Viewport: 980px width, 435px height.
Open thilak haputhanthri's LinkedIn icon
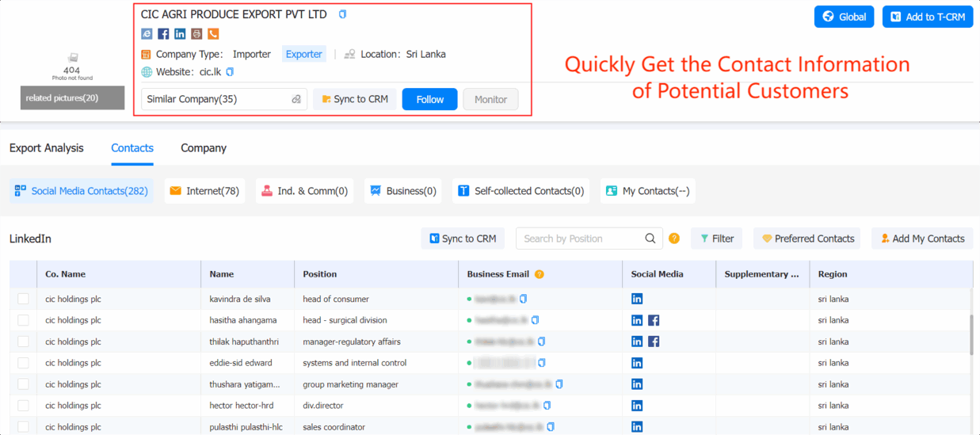click(x=637, y=342)
